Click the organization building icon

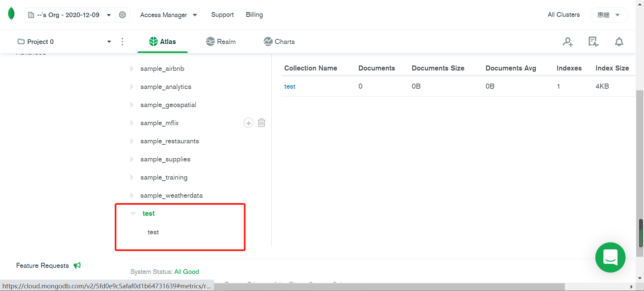click(x=31, y=15)
